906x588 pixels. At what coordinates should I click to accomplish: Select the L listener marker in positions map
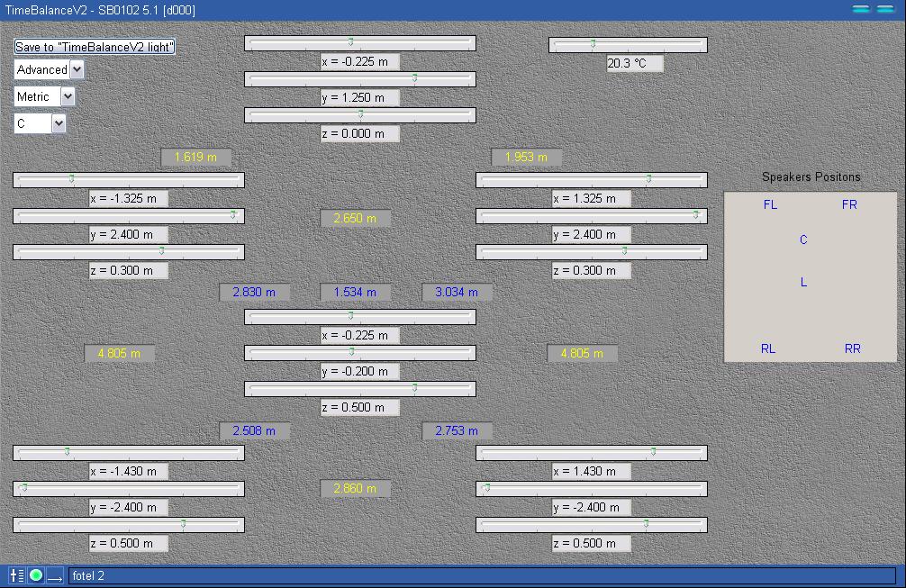(x=803, y=282)
